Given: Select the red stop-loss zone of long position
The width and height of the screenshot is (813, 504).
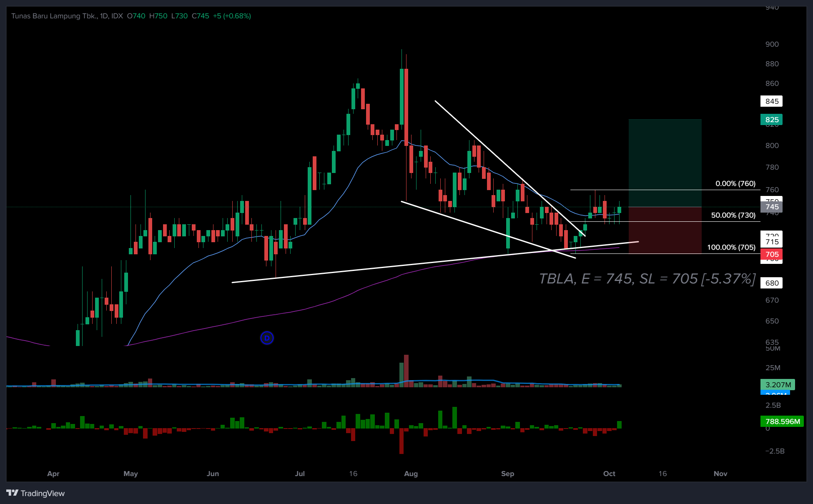Looking at the screenshot, I should 665,230.
